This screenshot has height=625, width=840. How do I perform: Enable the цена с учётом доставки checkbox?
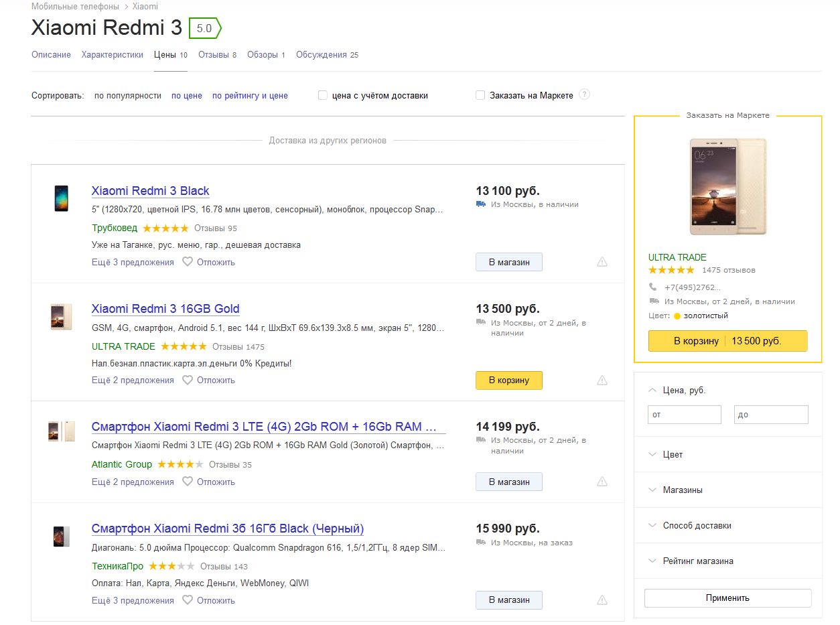click(x=323, y=95)
